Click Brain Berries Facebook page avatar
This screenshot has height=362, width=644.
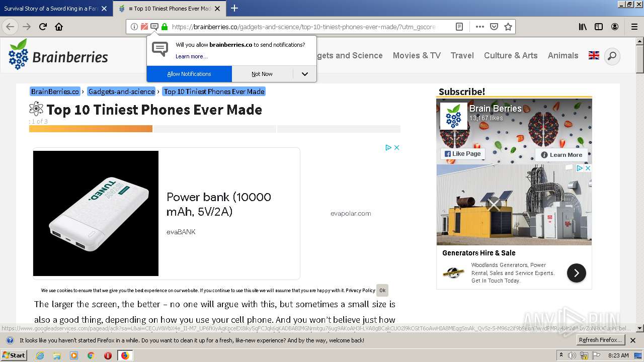pos(453,117)
